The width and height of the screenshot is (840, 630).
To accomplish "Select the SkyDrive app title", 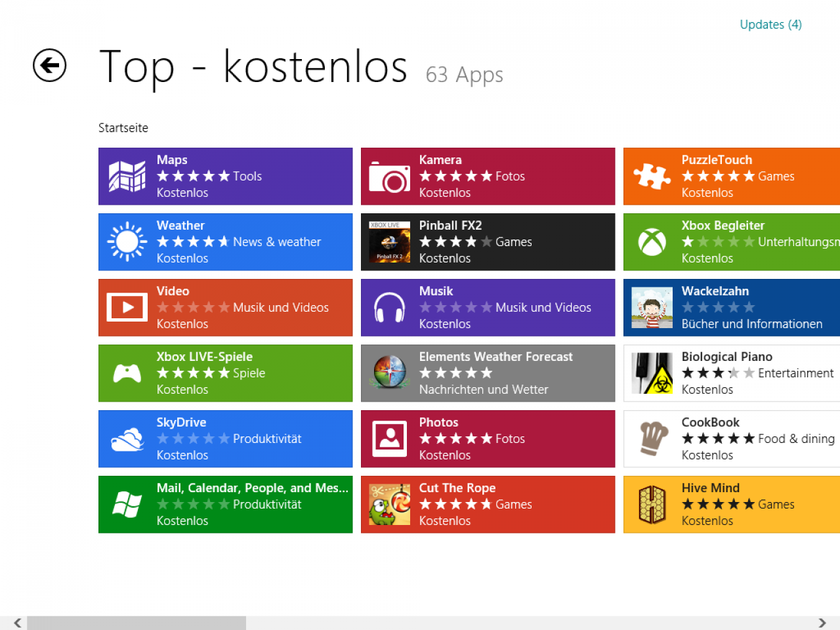I will (181, 422).
